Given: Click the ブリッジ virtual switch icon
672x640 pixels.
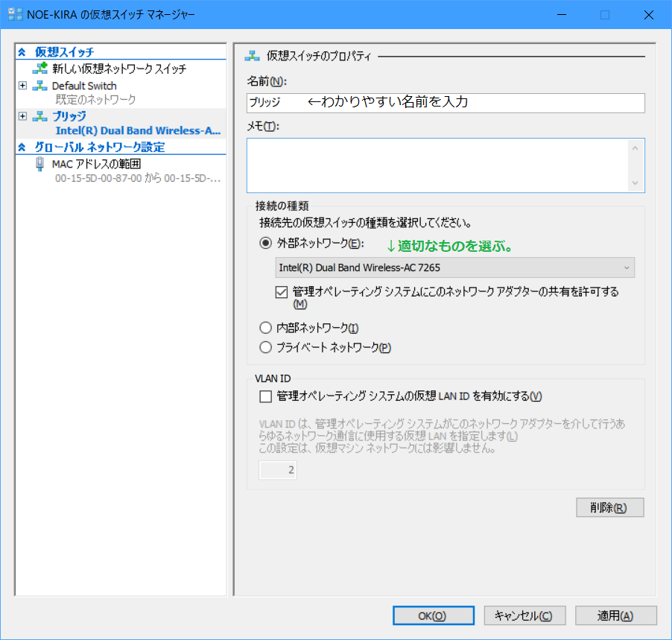Looking at the screenshot, I should 39,117.
